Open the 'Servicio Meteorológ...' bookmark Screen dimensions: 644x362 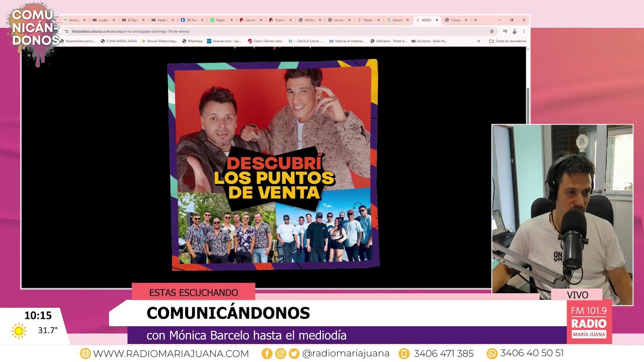point(159,41)
